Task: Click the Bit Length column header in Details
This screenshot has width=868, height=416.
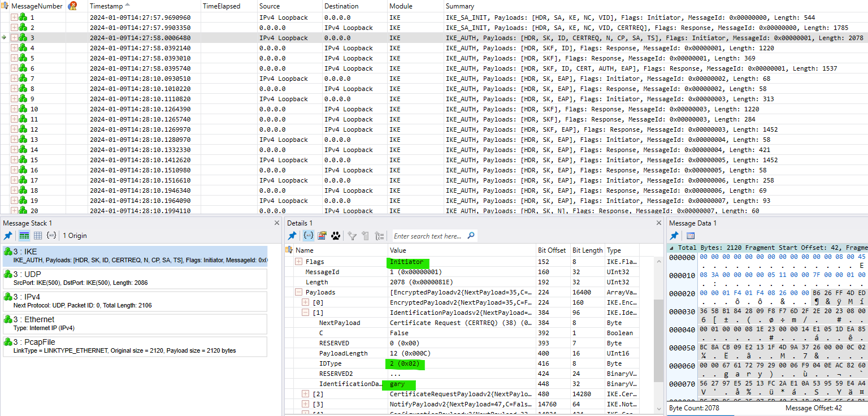Action: [587, 250]
